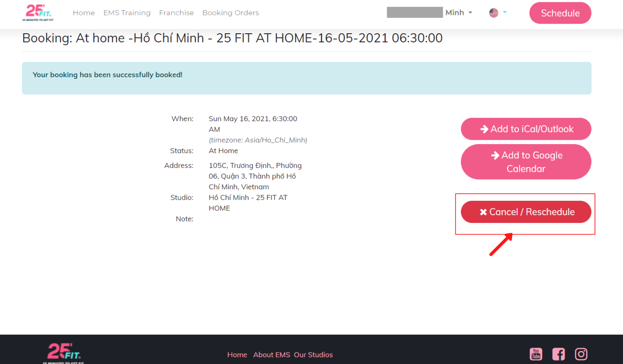The image size is (623, 364).
Task: Click the US flag language icon
Action: [x=493, y=13]
